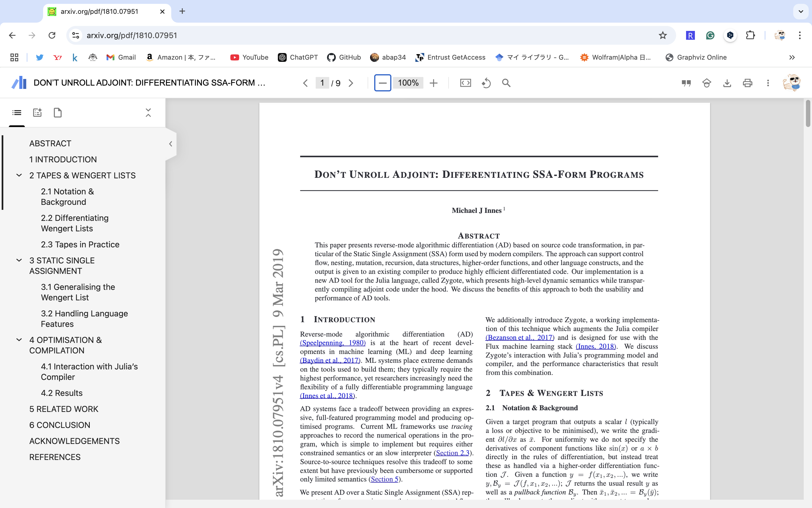Screen dimensions: 812x508
Task: Open the Chrome three-dot menu
Action: 800,35
